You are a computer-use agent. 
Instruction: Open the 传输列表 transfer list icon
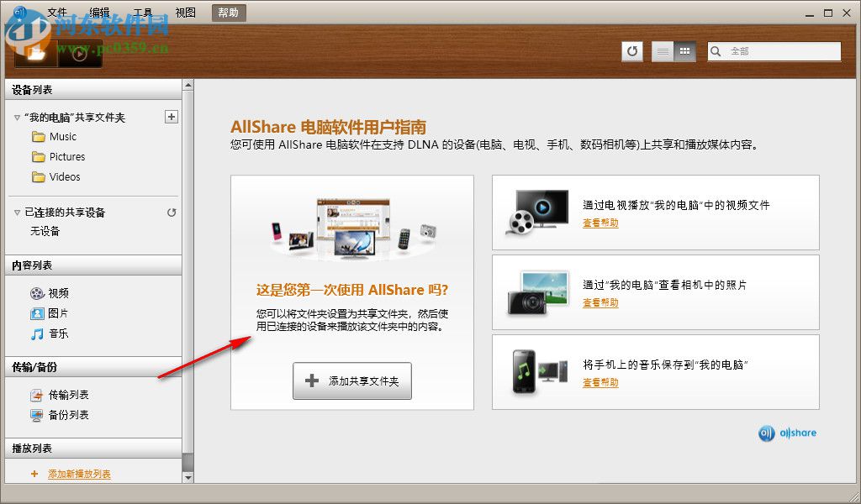[x=34, y=394]
